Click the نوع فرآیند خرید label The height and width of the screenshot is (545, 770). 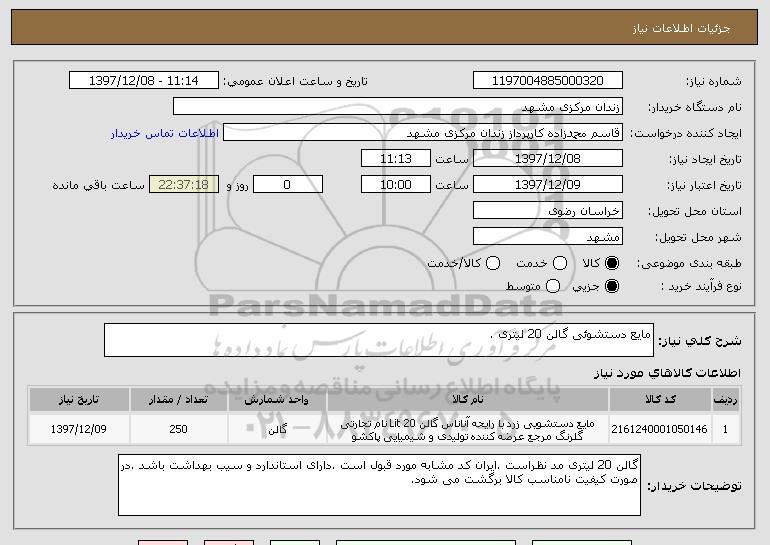(701, 286)
